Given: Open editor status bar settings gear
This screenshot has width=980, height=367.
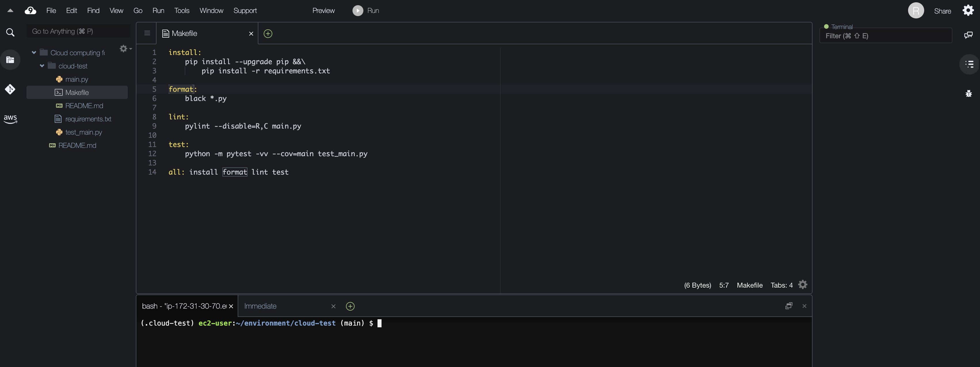Looking at the screenshot, I should click(x=802, y=284).
